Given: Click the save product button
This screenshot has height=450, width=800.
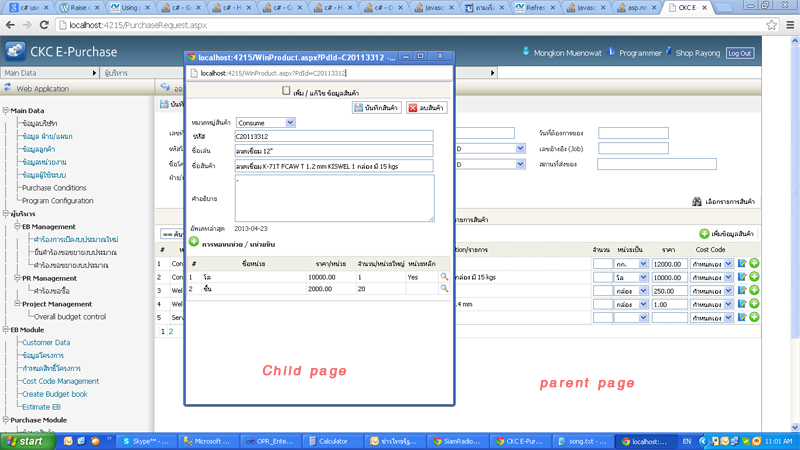Looking at the screenshot, I should pyautogui.click(x=377, y=108).
